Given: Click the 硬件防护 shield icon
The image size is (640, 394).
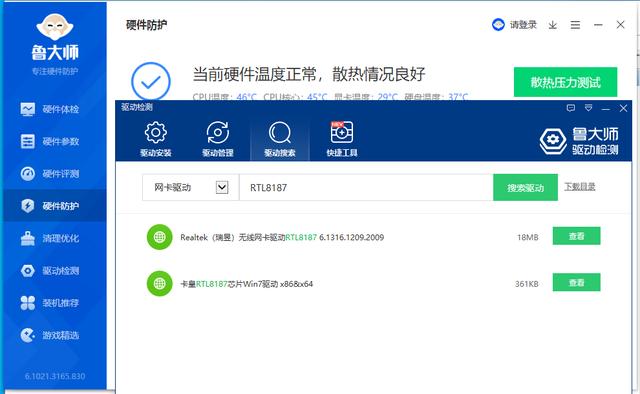Looking at the screenshot, I should pyautogui.click(x=28, y=206).
